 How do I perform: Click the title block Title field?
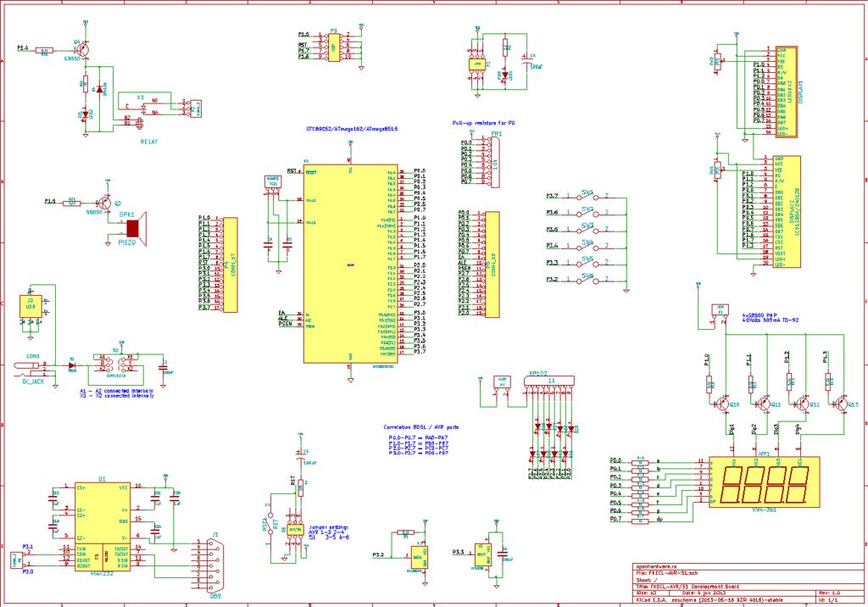pos(687,587)
